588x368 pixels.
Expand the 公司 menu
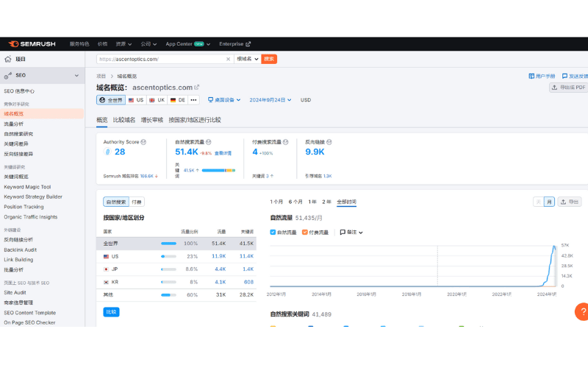click(148, 44)
